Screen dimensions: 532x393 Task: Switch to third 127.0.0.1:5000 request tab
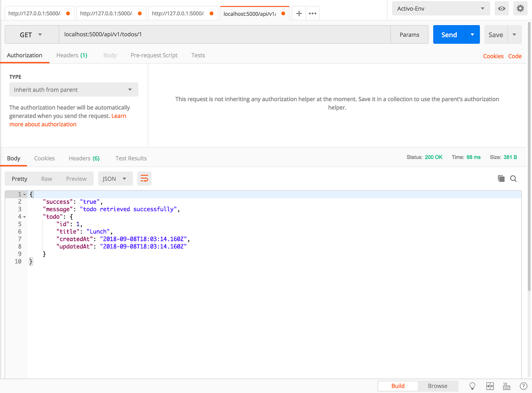coord(182,13)
